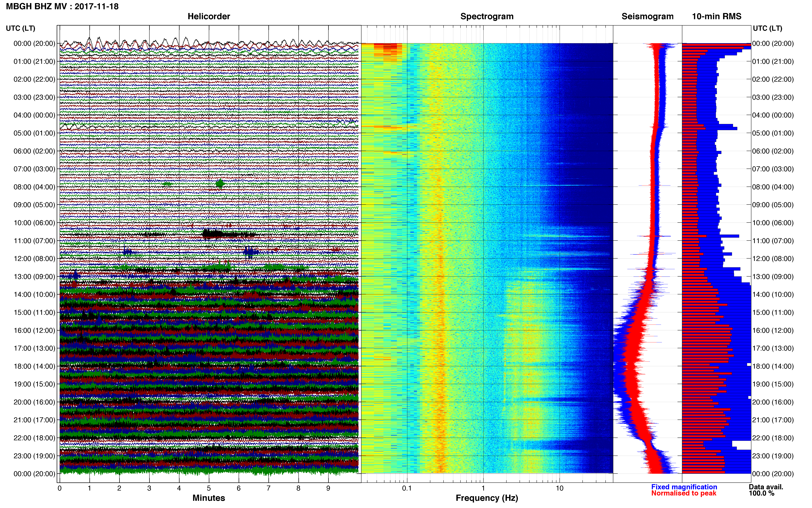Image resolution: width=812 pixels, height=508 pixels.
Task: Click Minutes axis tick label '5'
Action: 209,488
